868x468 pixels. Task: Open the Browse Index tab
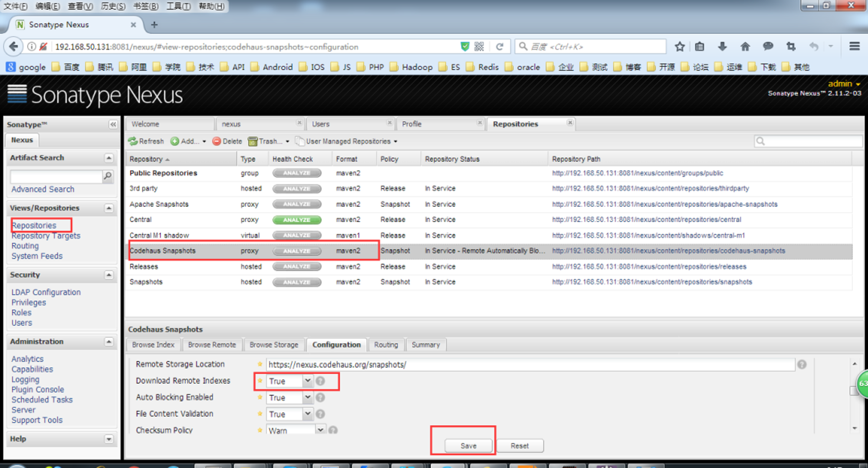point(153,345)
